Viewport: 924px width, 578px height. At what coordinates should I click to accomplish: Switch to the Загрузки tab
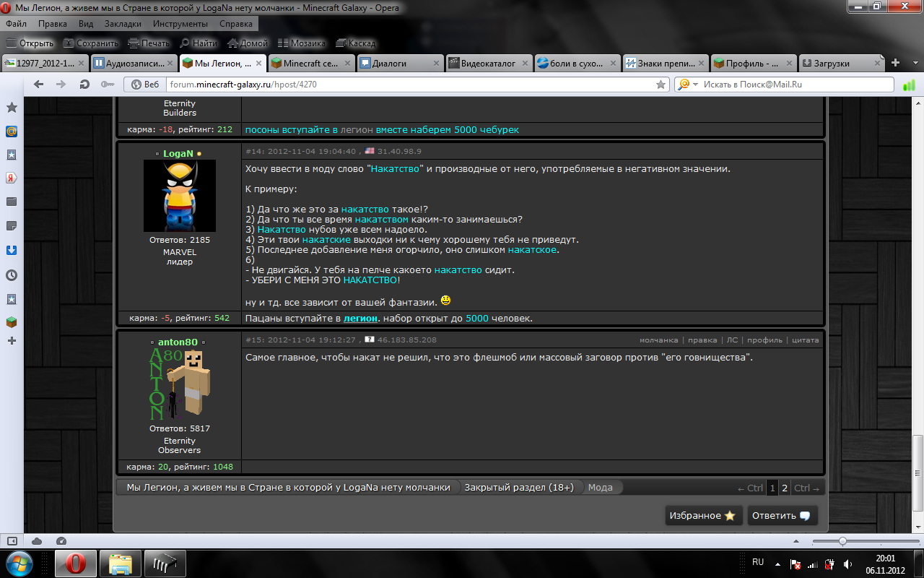(x=841, y=63)
